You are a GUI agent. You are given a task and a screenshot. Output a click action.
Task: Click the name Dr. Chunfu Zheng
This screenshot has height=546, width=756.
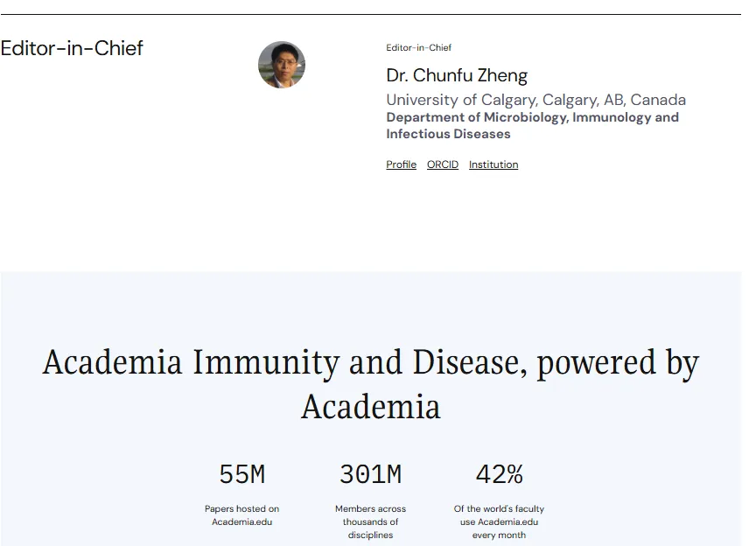[457, 75]
